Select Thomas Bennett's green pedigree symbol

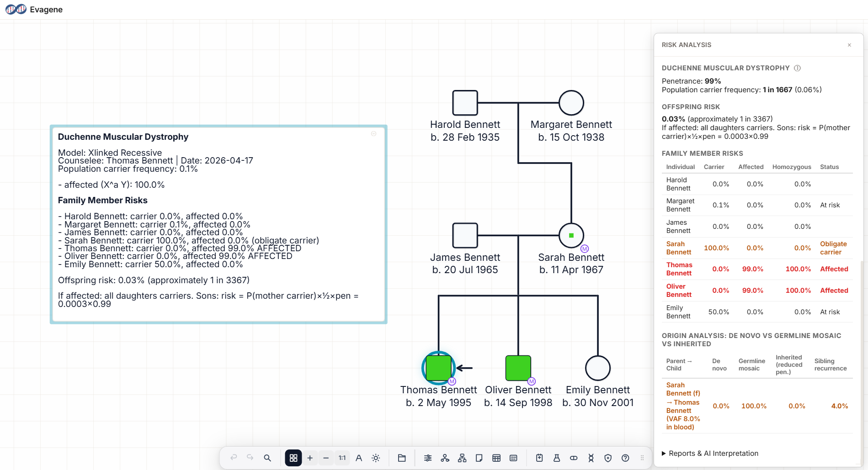(438, 368)
